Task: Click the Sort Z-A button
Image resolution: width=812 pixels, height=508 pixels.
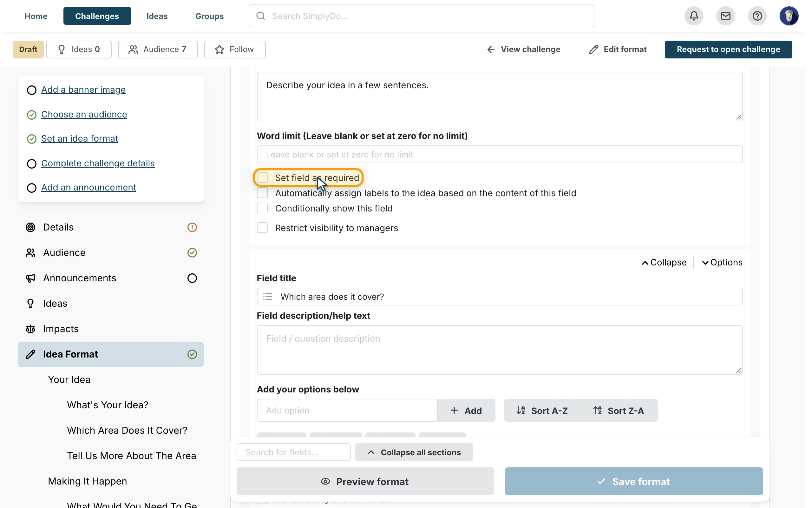Action: tap(619, 410)
